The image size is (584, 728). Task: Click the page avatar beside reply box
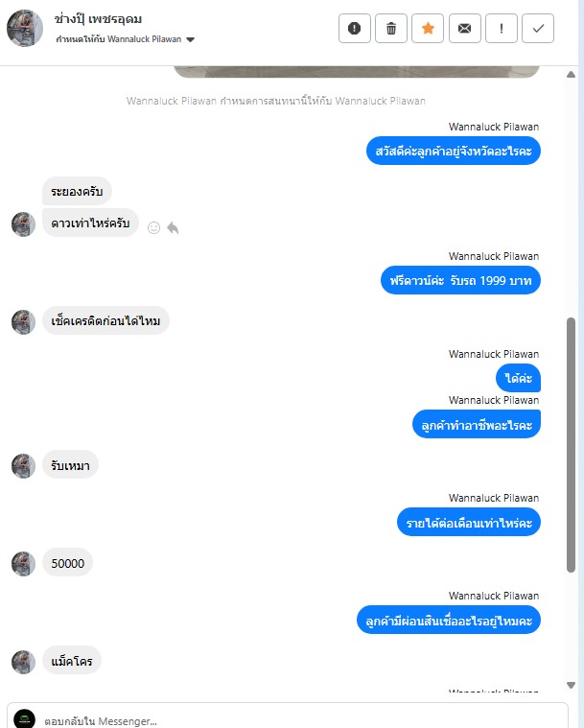point(24,718)
